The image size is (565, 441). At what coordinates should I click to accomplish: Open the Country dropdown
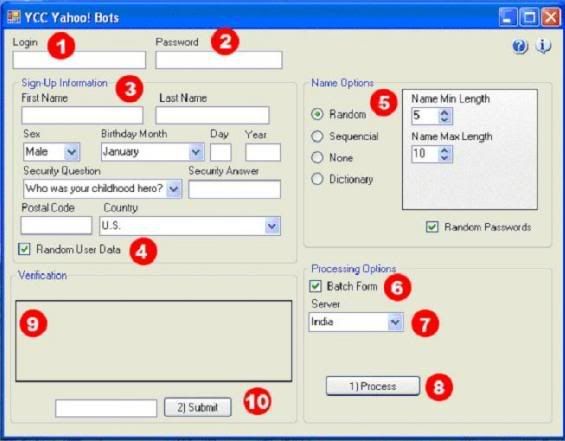[272, 226]
